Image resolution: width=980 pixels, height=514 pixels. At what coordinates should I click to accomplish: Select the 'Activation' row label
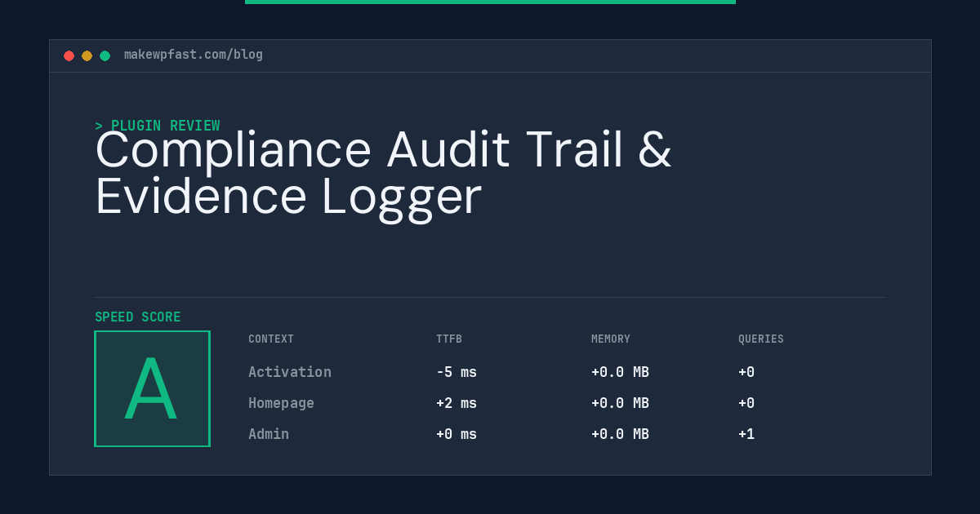click(290, 372)
